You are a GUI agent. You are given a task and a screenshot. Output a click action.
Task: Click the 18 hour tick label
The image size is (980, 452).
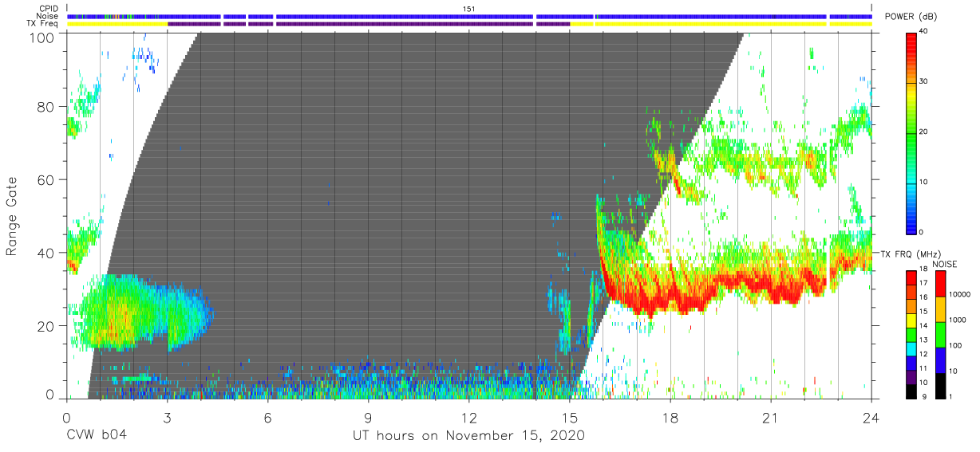[x=670, y=417]
